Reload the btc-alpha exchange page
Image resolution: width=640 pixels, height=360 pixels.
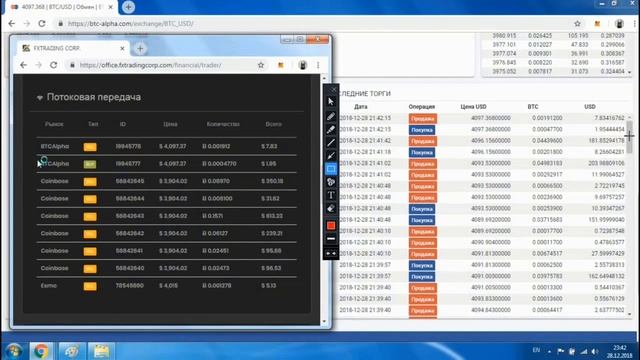42,24
